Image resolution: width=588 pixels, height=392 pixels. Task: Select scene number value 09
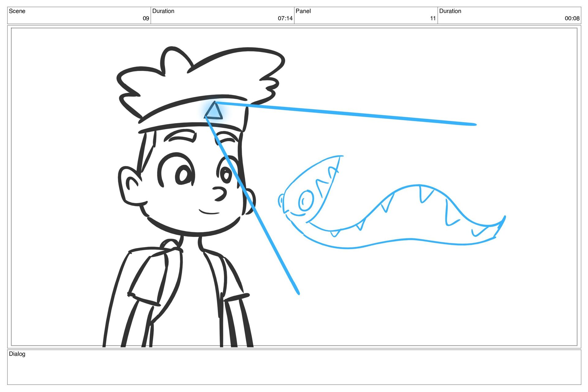coord(146,18)
